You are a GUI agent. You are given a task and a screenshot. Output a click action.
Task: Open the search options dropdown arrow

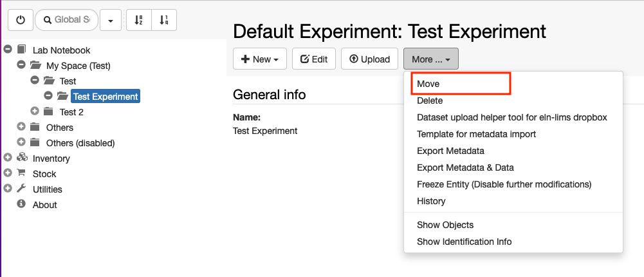point(110,20)
